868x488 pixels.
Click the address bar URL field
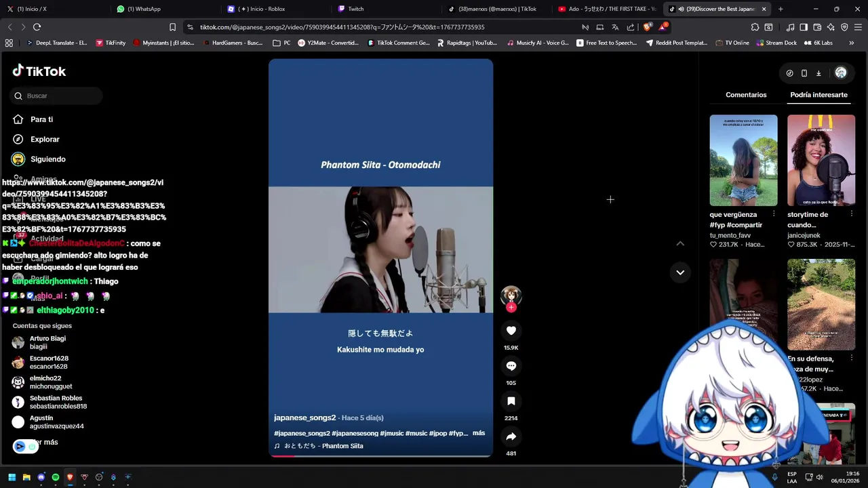387,27
